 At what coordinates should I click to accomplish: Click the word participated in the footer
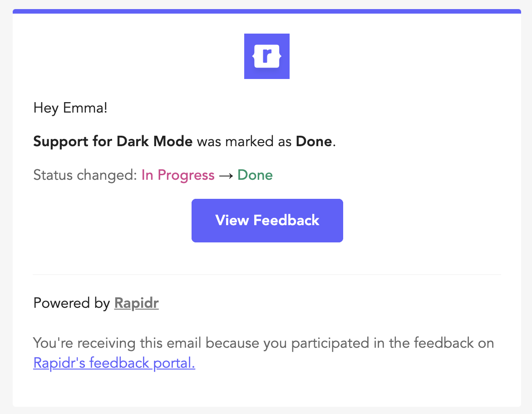[x=330, y=343]
